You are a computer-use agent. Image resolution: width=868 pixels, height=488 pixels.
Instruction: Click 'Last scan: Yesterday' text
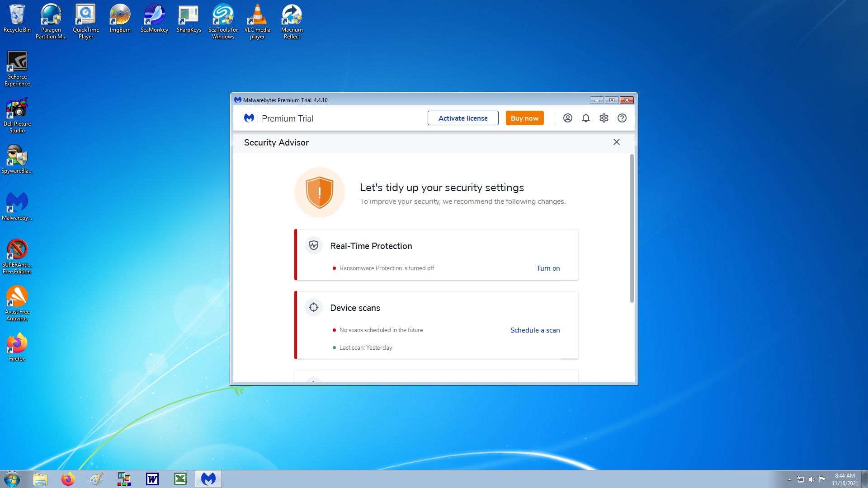coord(366,347)
